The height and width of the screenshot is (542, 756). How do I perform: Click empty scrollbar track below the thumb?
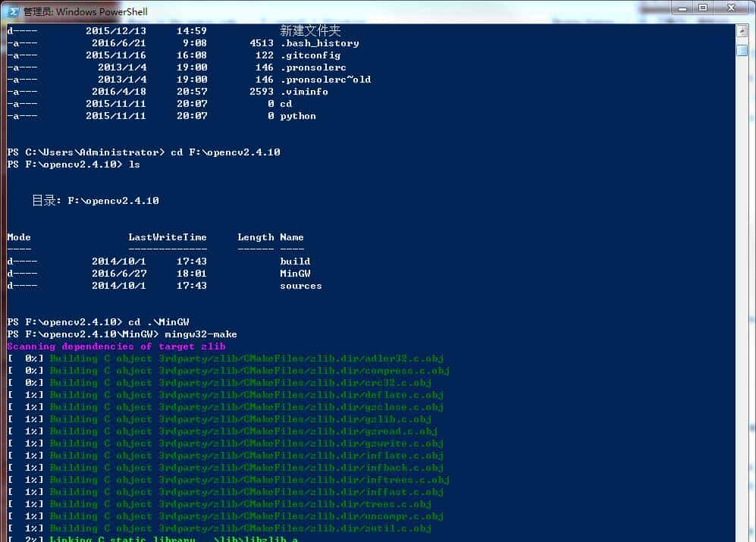[742, 303]
